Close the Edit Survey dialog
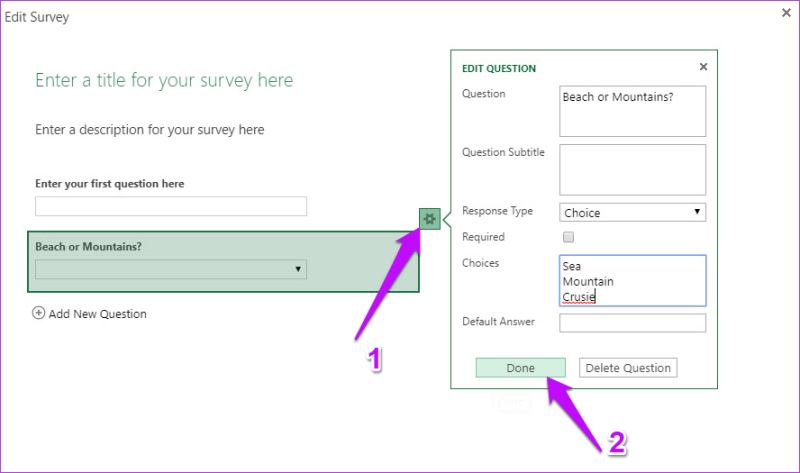This screenshot has height=473, width=800. click(786, 13)
